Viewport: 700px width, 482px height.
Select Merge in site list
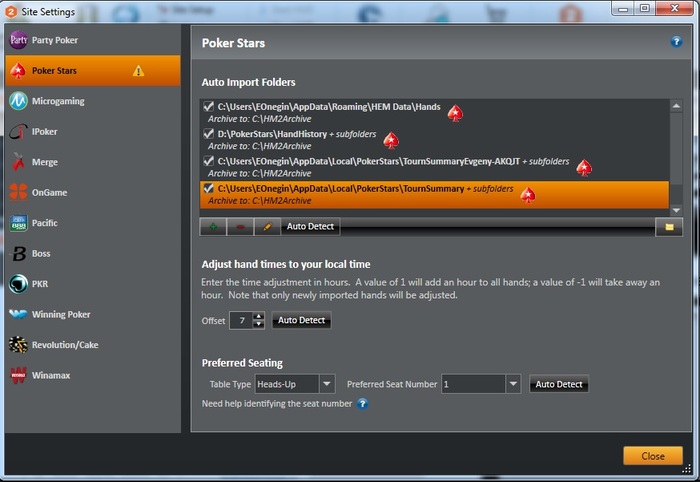point(92,162)
